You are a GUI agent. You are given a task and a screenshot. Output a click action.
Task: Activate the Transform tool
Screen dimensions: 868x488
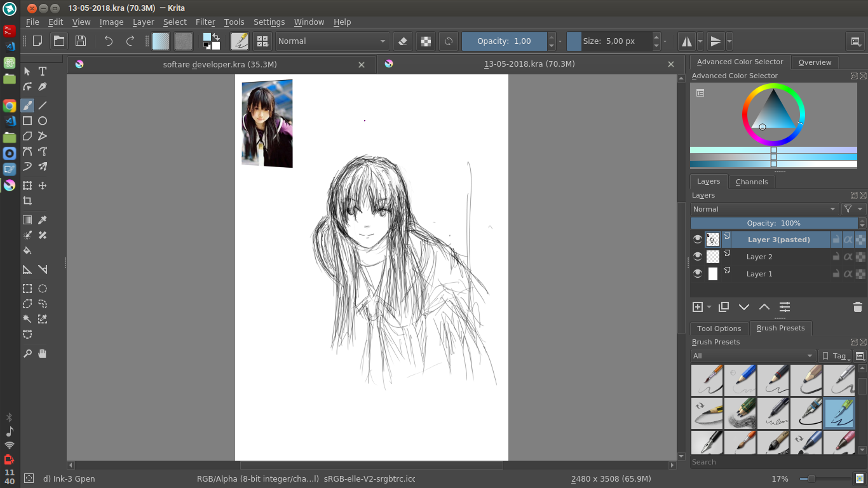click(x=27, y=185)
